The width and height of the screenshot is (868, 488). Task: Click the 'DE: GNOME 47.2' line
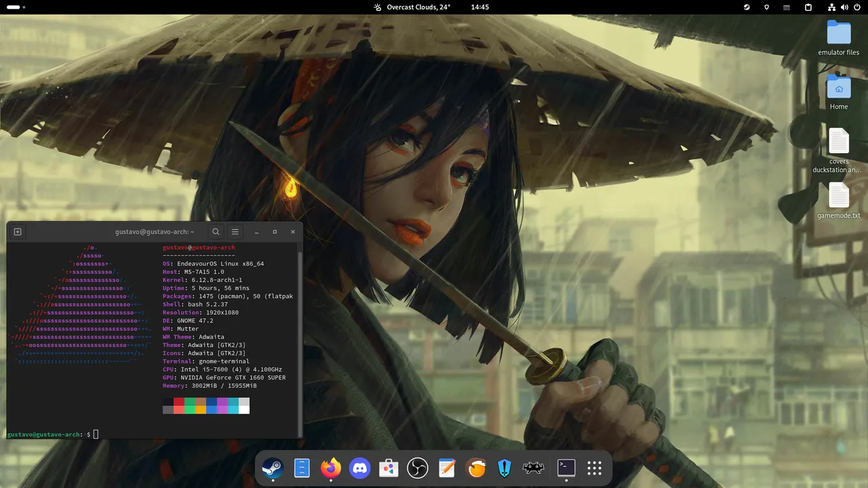(x=188, y=321)
